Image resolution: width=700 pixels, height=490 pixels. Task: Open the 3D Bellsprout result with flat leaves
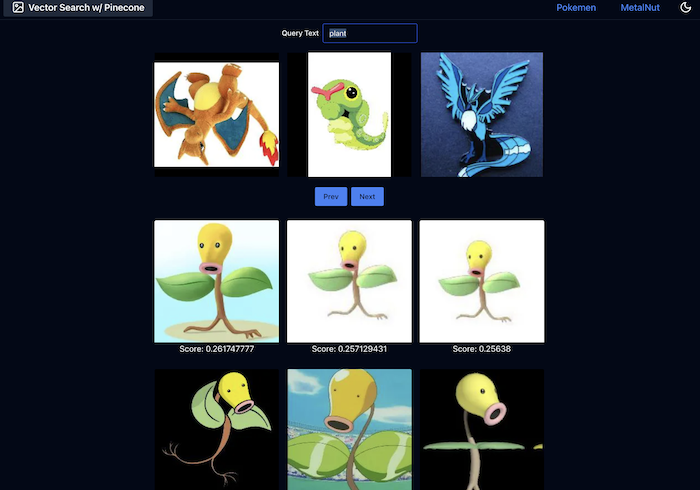(482, 429)
